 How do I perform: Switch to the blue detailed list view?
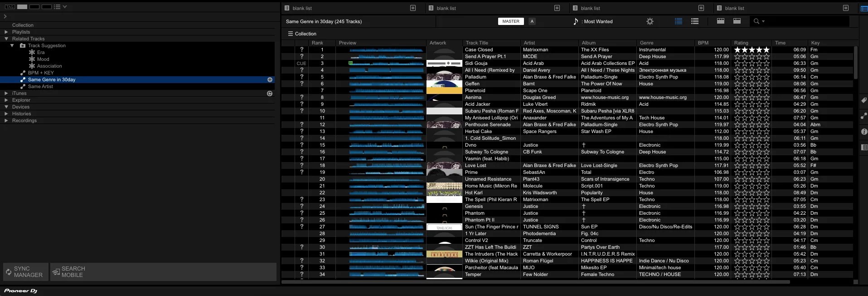click(x=679, y=21)
